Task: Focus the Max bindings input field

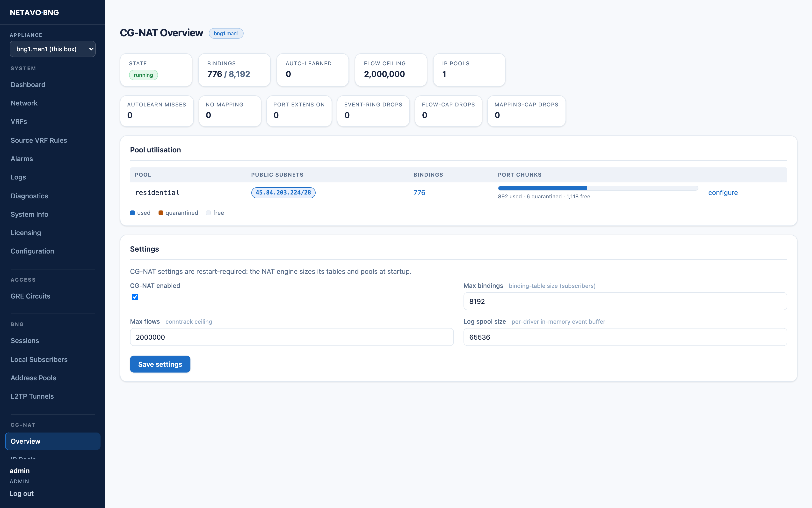Action: pos(625,301)
